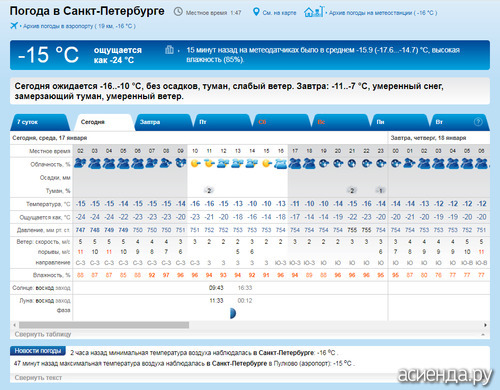Click the current temperature '-15 °C'
Screen dimensions: 500x390
click(x=48, y=55)
